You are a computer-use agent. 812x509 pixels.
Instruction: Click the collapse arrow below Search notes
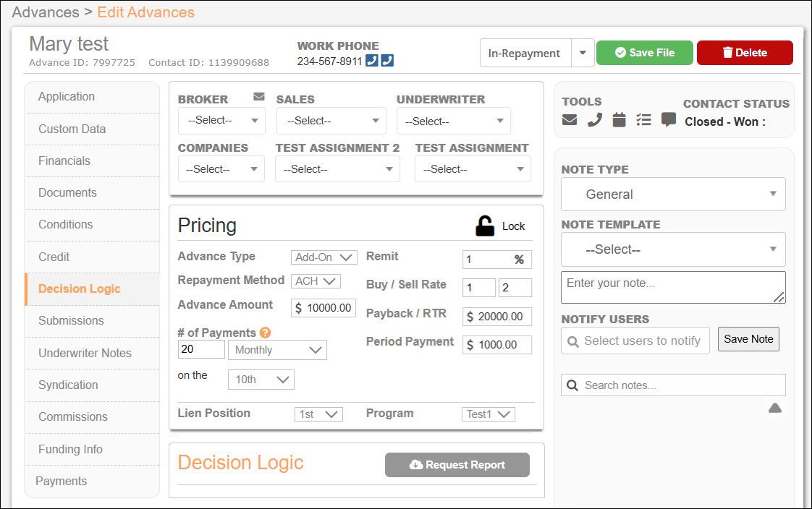point(774,408)
